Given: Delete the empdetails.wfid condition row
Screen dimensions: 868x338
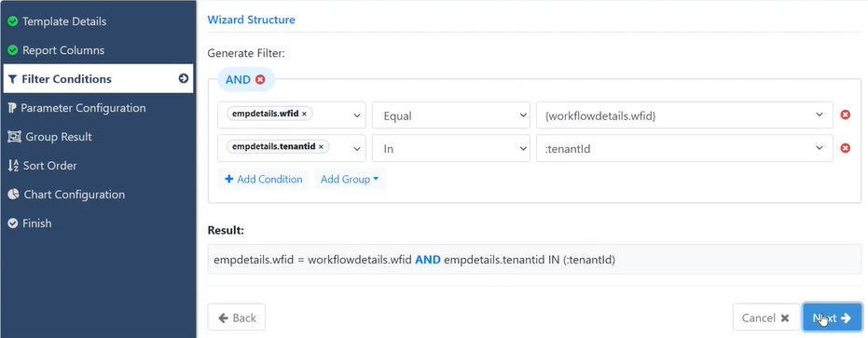Looking at the screenshot, I should [x=846, y=115].
